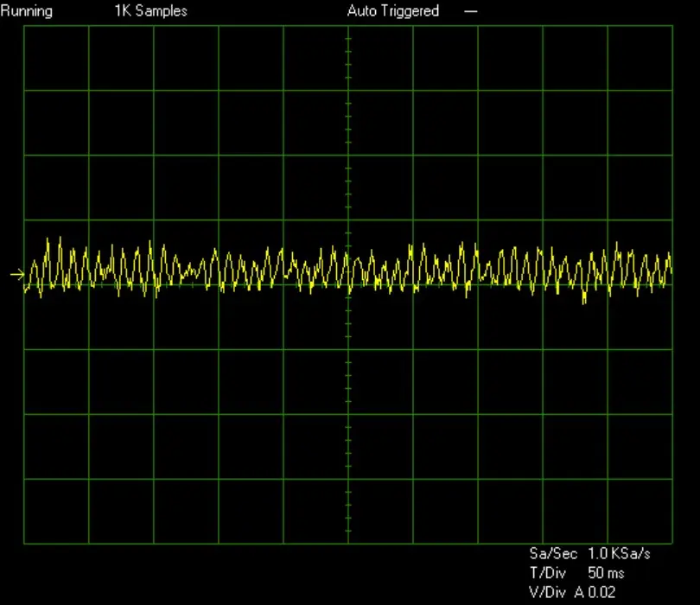Click the 1.0 KSa/s sample rate value

pos(619,554)
